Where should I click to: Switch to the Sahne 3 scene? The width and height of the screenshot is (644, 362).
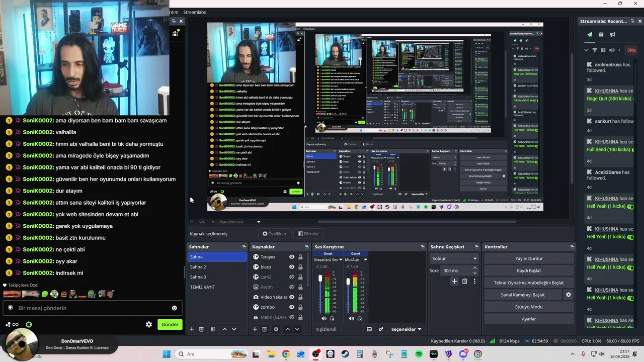pos(217,277)
